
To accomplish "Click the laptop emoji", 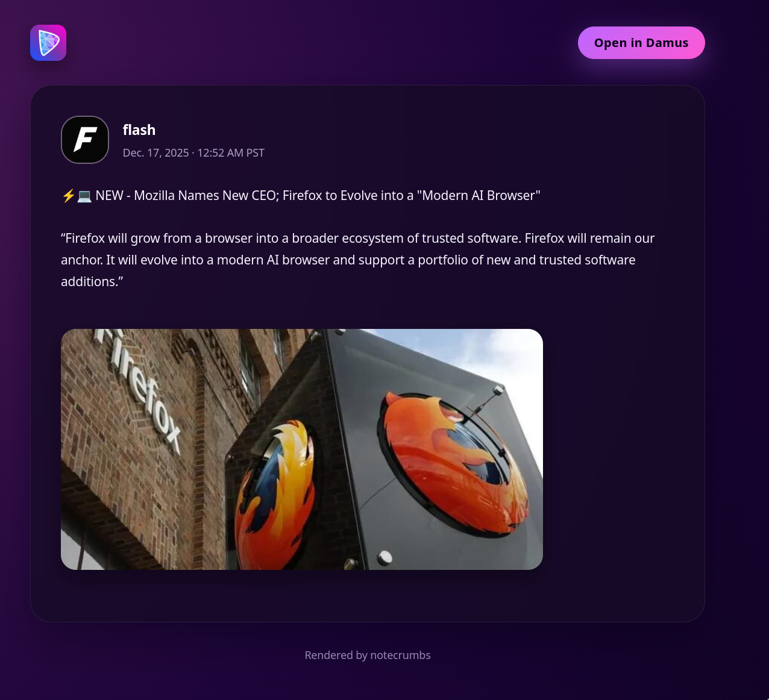I will [84, 196].
